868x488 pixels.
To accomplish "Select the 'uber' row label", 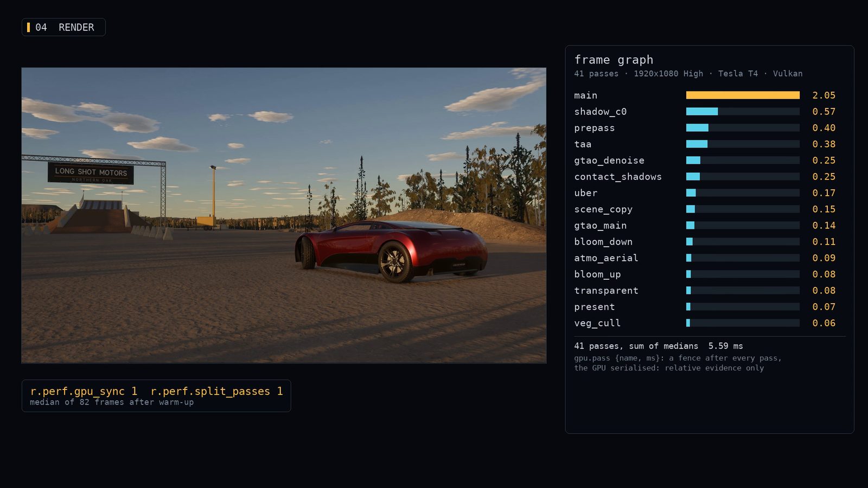I will [585, 193].
